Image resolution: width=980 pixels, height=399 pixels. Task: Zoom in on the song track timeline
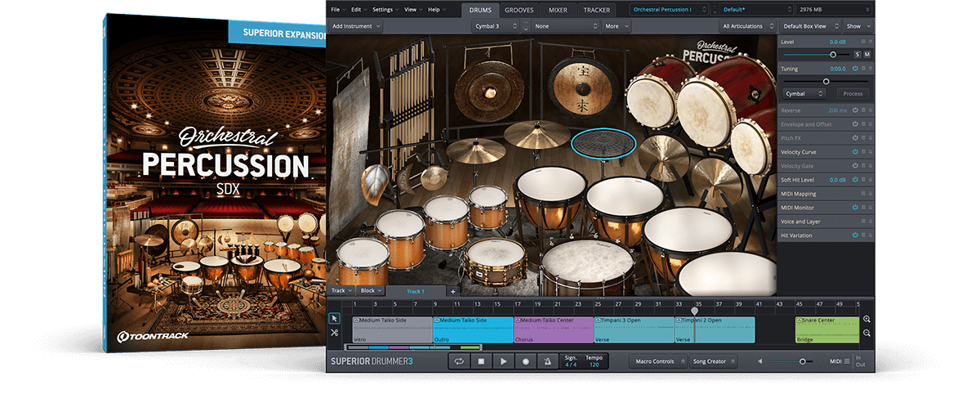coord(866,320)
